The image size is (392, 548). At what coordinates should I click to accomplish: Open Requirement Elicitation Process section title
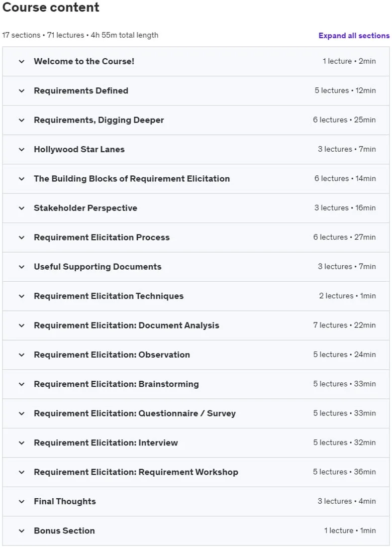coord(102,237)
